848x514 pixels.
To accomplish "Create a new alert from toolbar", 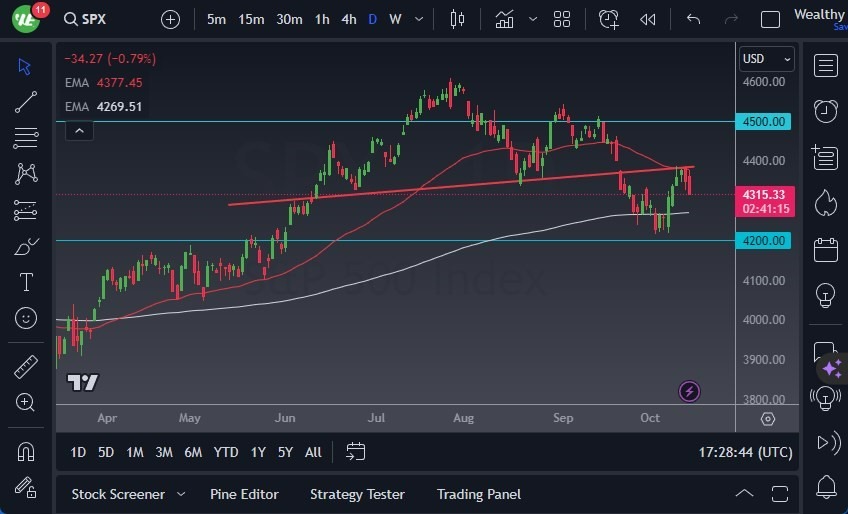I will 609,19.
